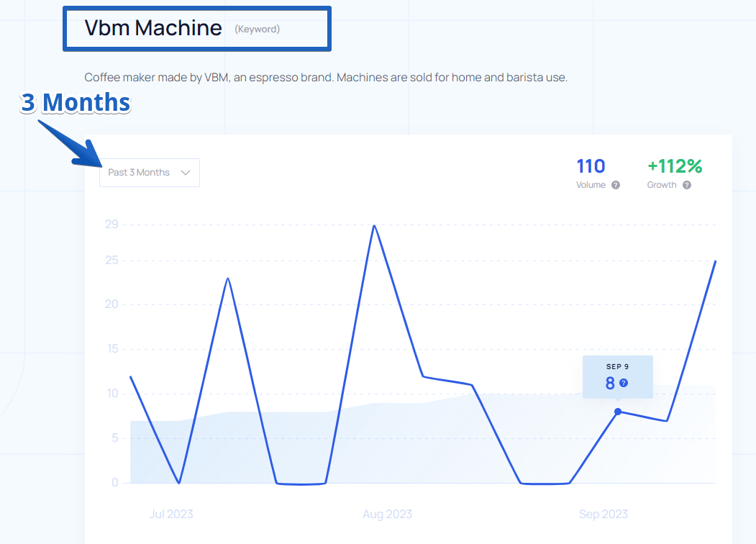Image resolution: width=756 pixels, height=544 pixels.
Task: Click the (Keyword) label next to the title
Action: 257,30
